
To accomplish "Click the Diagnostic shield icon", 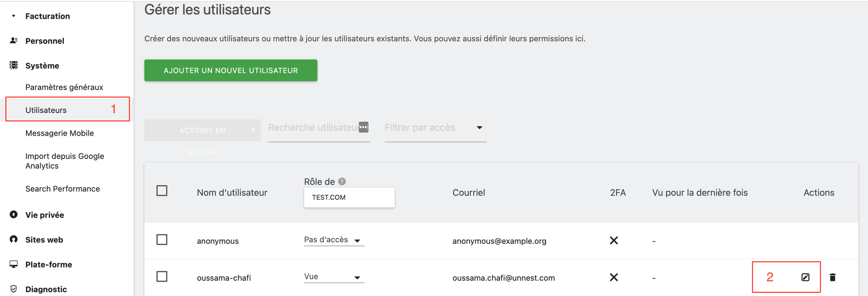I will click(x=14, y=289).
